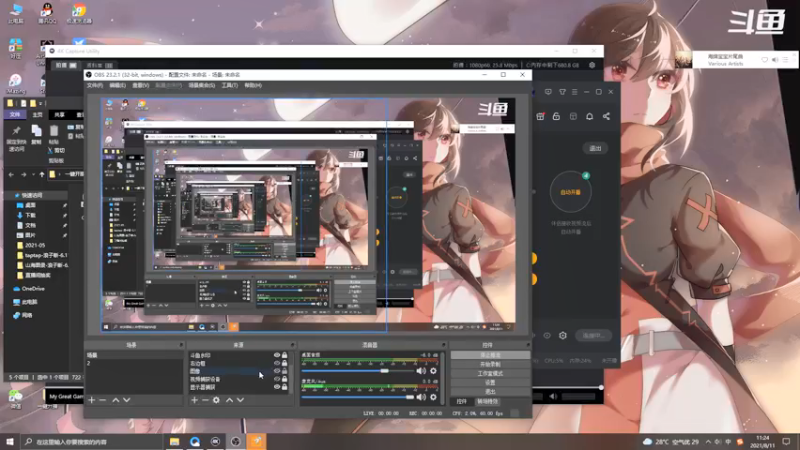Viewport: 800px width, 450px height.
Task: Click 自动开播 circle button in Douyu panel
Action: click(570, 192)
